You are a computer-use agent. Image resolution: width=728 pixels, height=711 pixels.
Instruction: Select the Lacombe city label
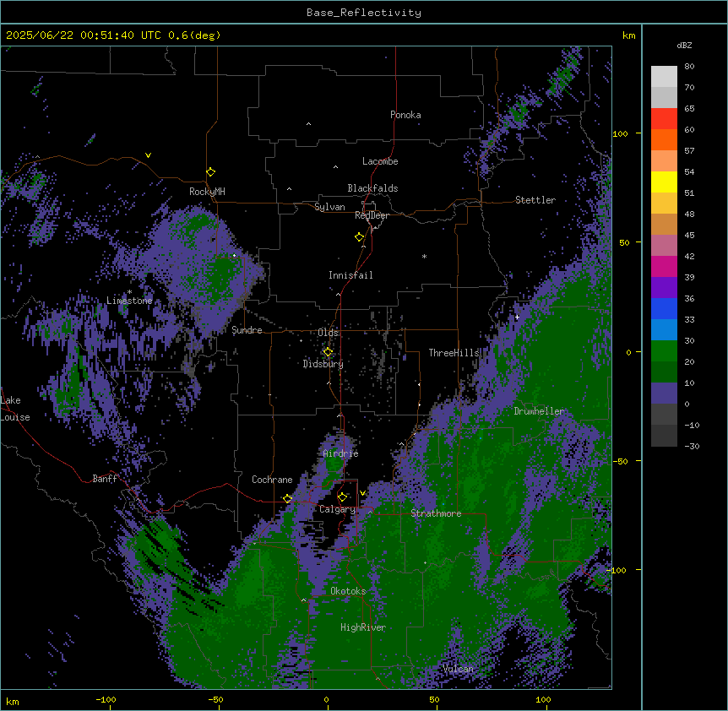click(x=380, y=161)
